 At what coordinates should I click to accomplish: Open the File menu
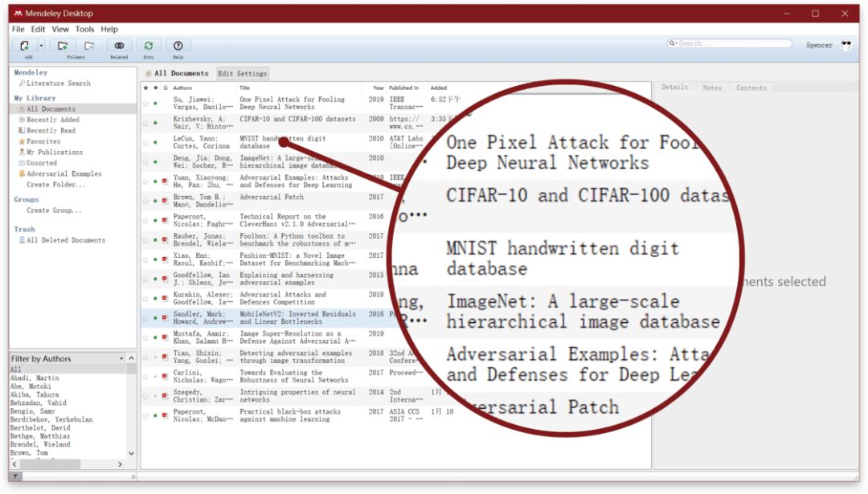point(18,30)
